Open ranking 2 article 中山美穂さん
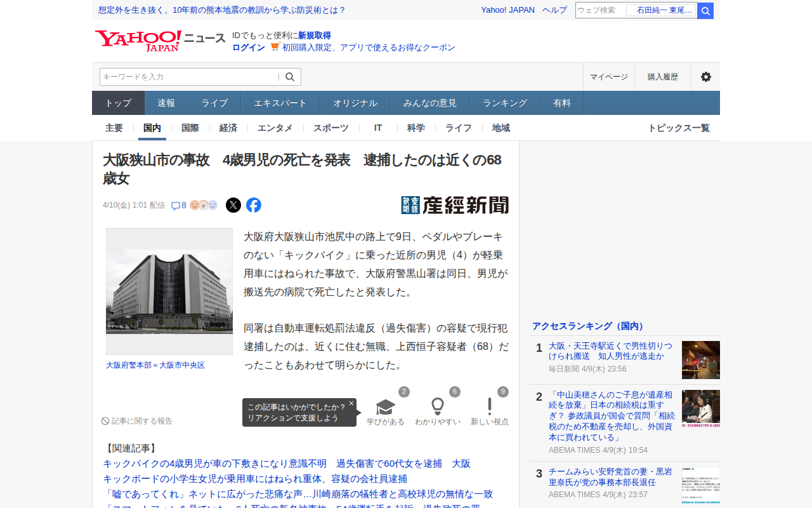The width and height of the screenshot is (812, 508). coord(612,416)
